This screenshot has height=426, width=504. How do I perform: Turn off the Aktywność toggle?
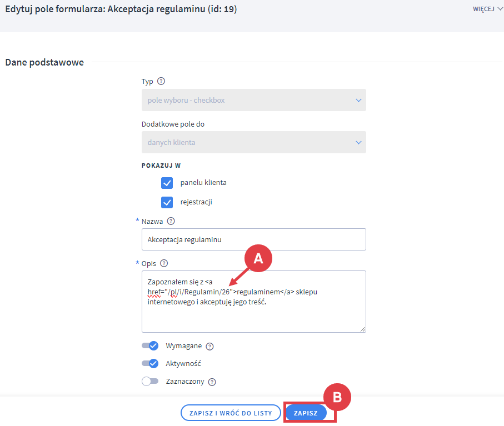click(150, 364)
